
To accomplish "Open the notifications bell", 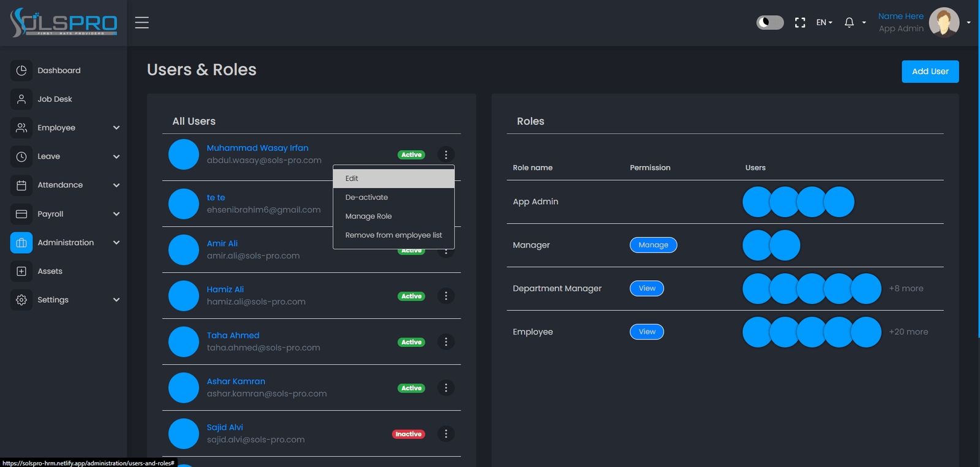I will coord(849,23).
